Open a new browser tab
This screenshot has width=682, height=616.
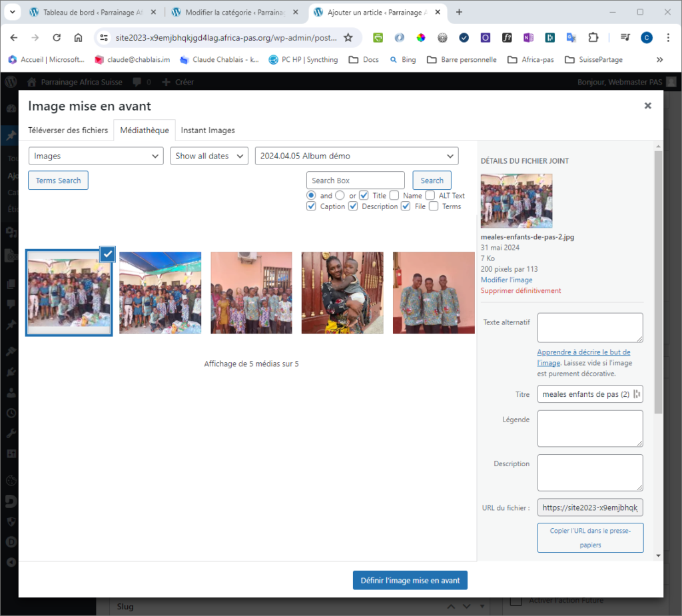(459, 12)
